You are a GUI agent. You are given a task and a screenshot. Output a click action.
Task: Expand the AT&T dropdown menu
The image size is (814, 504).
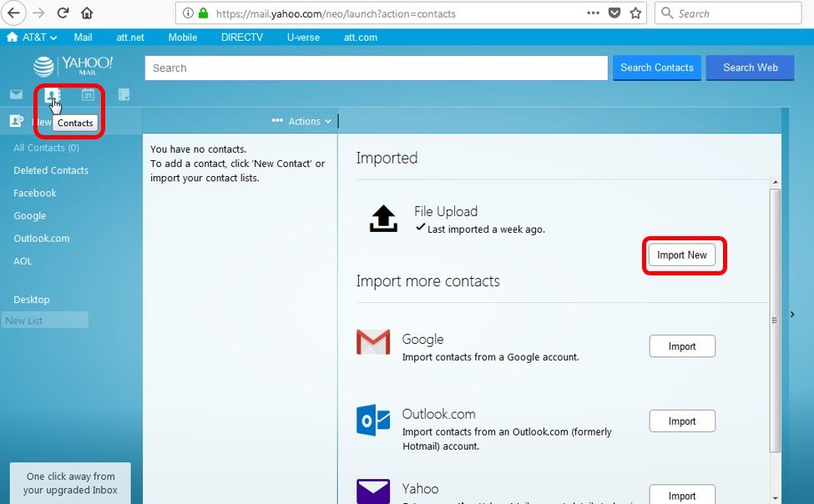[x=33, y=38]
